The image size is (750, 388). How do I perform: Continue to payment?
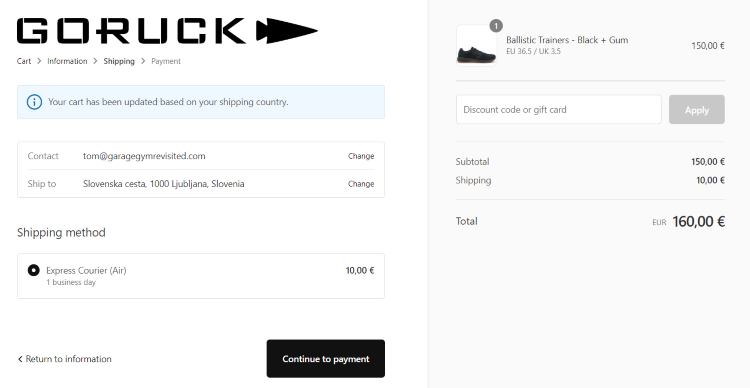click(x=326, y=359)
